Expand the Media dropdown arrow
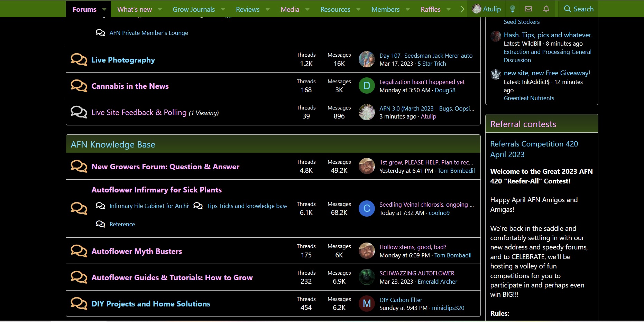Image resolution: width=644 pixels, height=322 pixels. coord(307,9)
